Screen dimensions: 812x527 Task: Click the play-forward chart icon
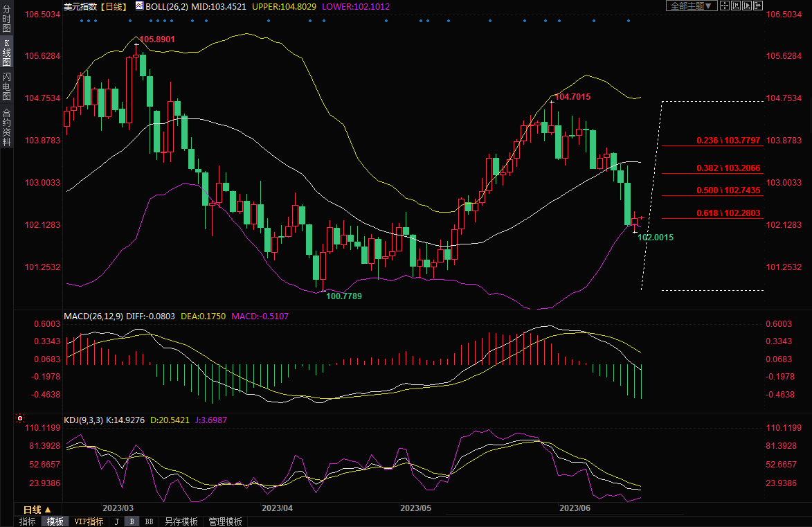click(746, 6)
